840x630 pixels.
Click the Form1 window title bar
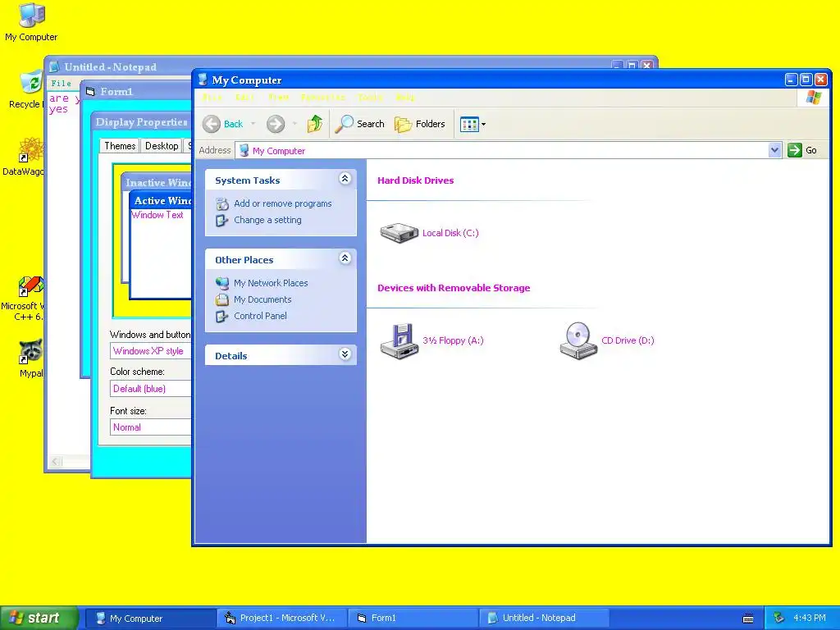pos(137,92)
